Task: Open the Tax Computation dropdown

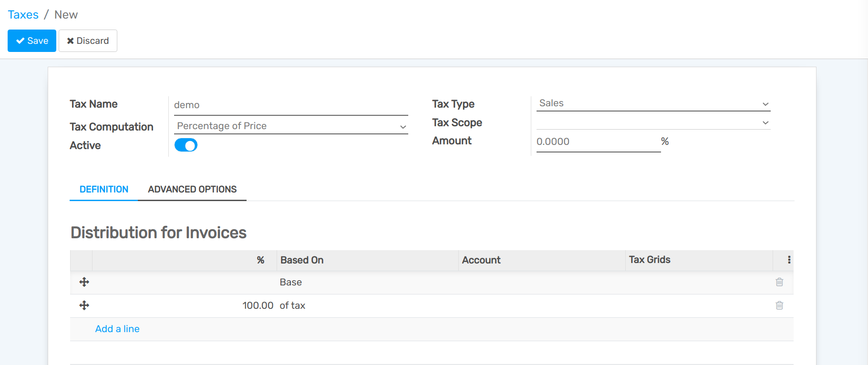Action: 291,126
